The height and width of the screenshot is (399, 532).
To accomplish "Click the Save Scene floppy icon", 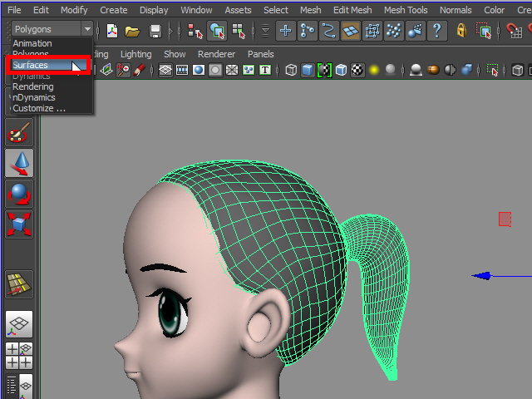I will [155, 31].
